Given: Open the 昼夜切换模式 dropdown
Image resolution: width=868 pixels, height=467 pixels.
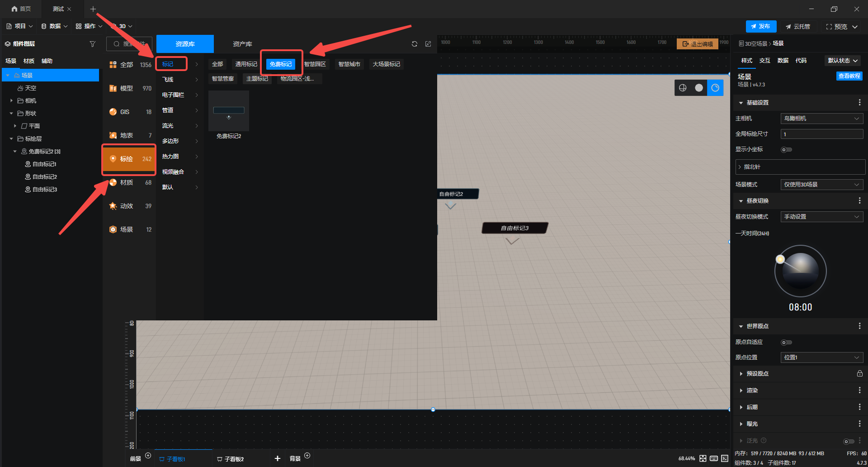Looking at the screenshot, I should point(821,217).
